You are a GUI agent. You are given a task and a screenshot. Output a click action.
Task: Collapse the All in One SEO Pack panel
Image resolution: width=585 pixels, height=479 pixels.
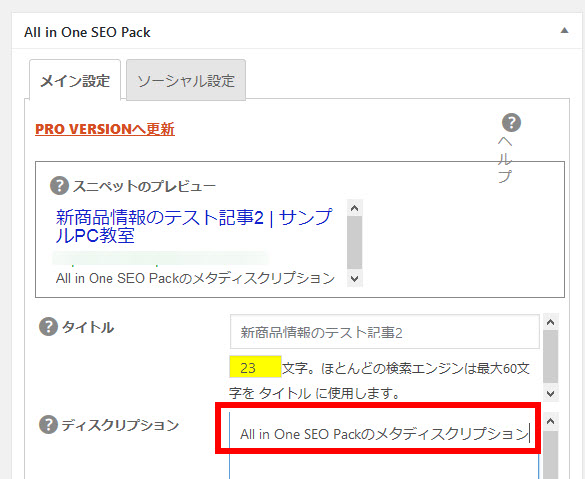pos(564,31)
